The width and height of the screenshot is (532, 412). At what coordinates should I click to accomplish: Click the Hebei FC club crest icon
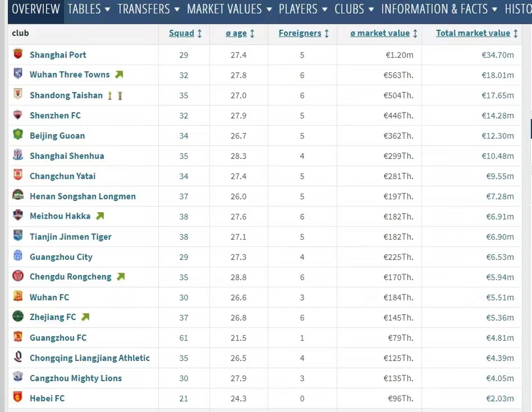click(18, 398)
